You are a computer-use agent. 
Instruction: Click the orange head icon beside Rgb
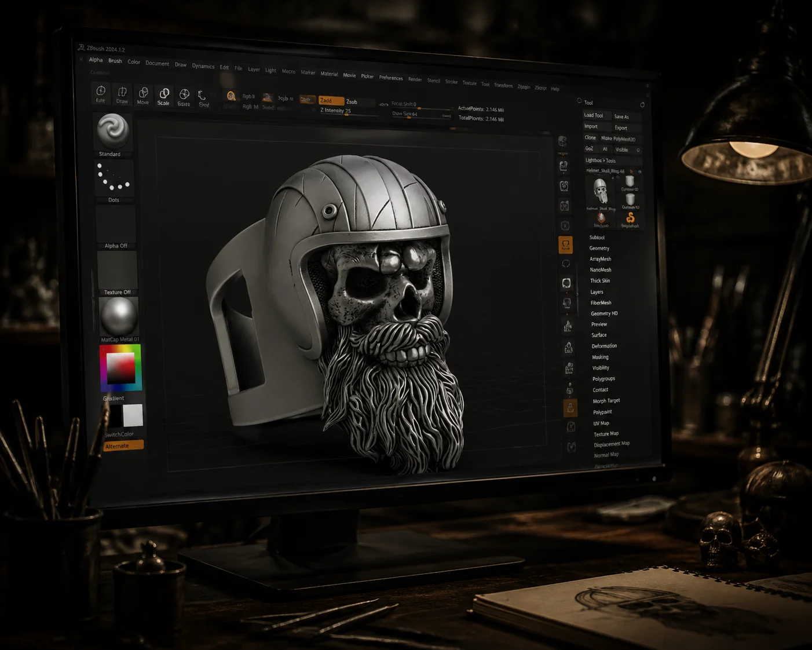point(231,96)
